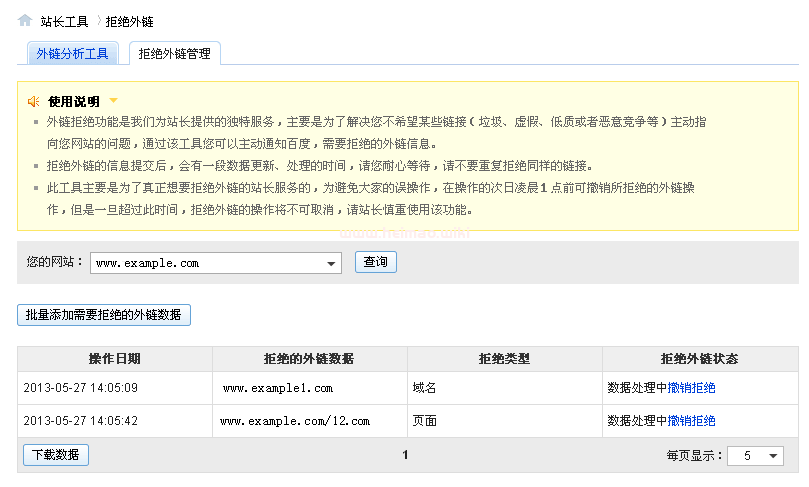The image size is (809, 487).
Task: Switch to the 外链分析工具 tab
Action: click(72, 54)
